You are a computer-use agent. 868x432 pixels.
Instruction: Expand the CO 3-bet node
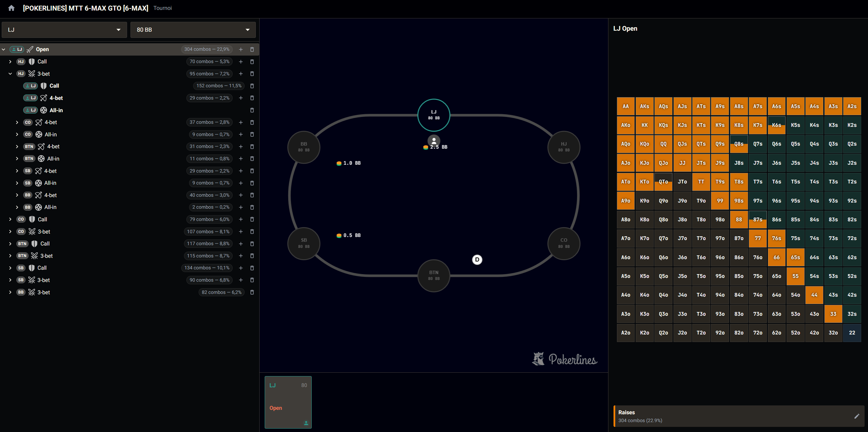point(10,232)
